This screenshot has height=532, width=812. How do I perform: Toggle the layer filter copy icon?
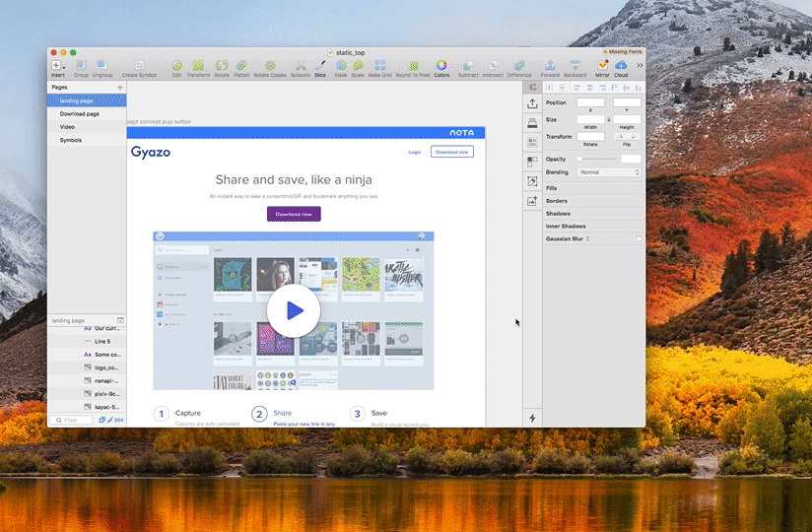[102, 421]
